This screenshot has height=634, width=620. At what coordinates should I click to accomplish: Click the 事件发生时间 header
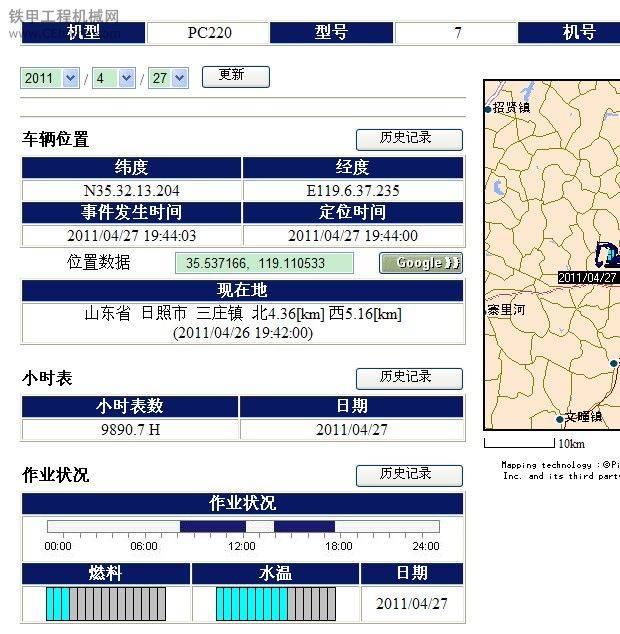[x=131, y=212]
